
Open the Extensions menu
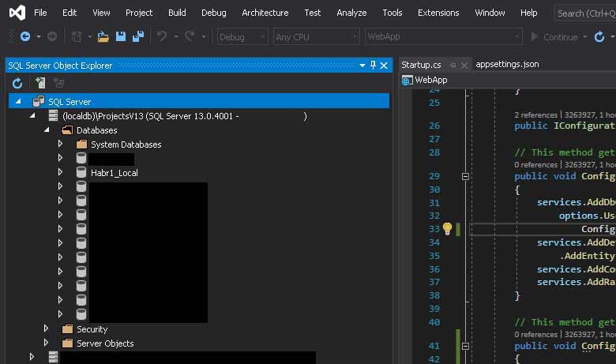(x=438, y=13)
